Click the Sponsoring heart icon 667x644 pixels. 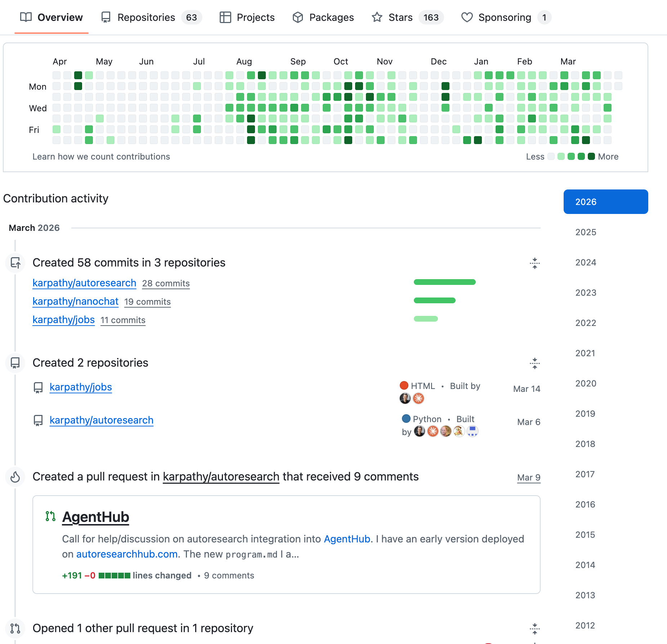tap(467, 17)
